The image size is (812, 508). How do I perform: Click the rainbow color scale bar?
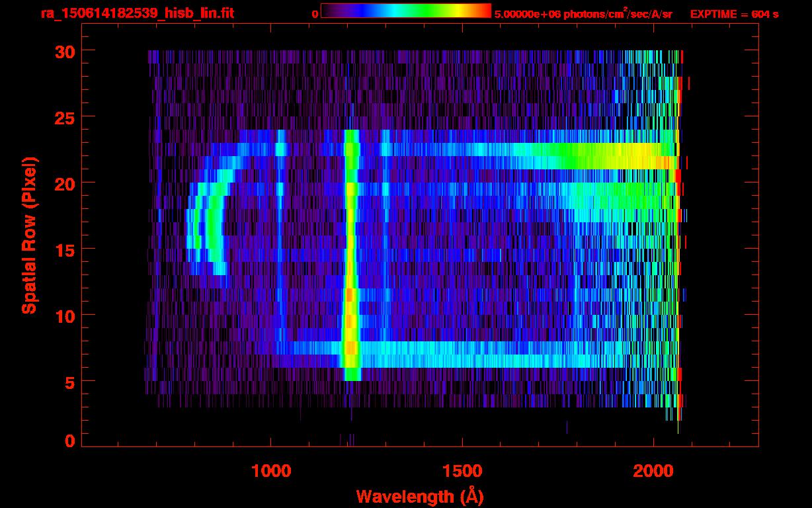point(405,11)
